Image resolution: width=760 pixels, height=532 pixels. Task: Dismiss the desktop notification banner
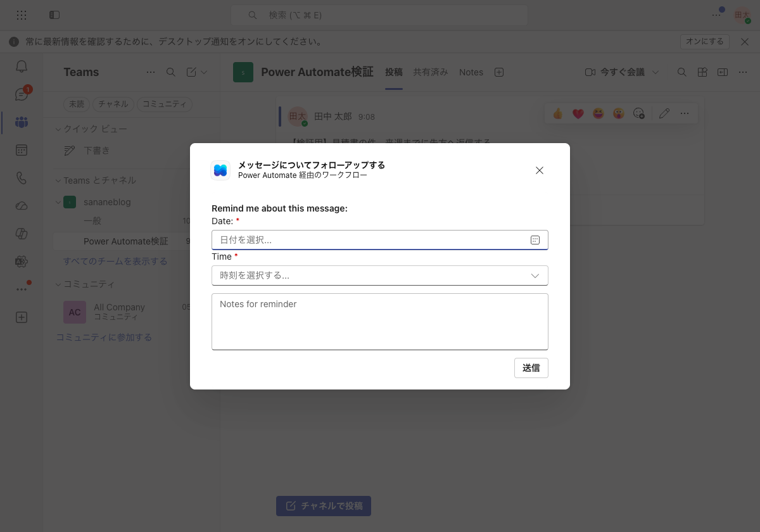[x=745, y=42]
